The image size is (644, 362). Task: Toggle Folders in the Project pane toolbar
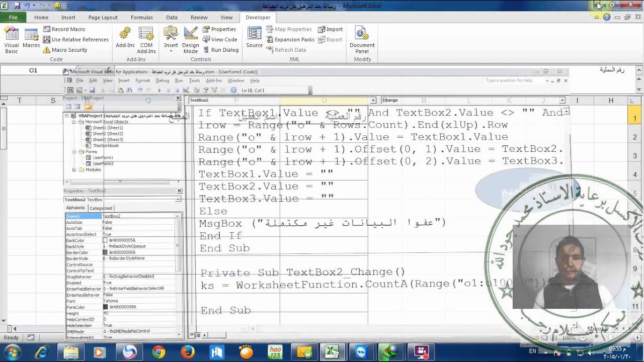click(88, 107)
